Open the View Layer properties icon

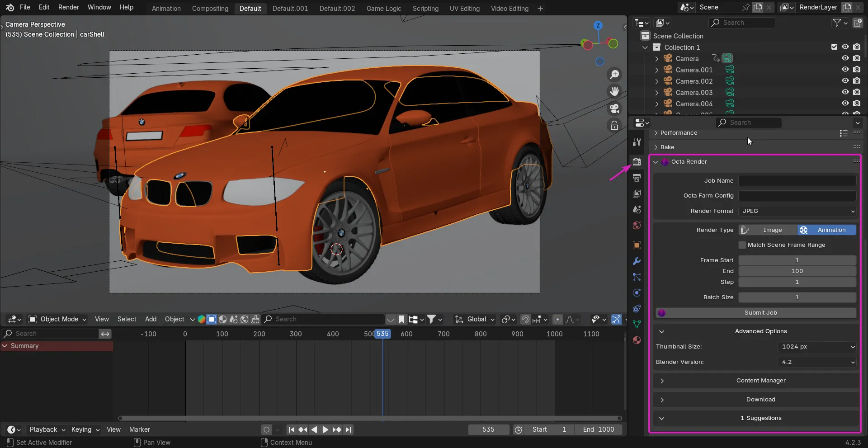click(637, 193)
